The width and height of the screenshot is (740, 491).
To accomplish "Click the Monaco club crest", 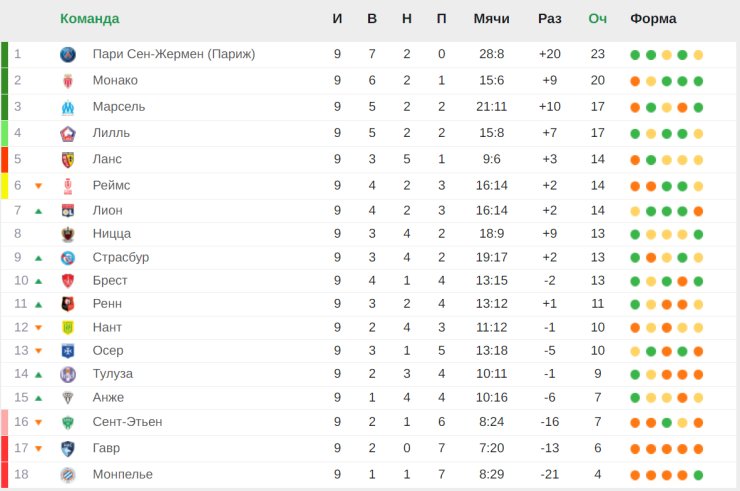I will pos(68,81).
